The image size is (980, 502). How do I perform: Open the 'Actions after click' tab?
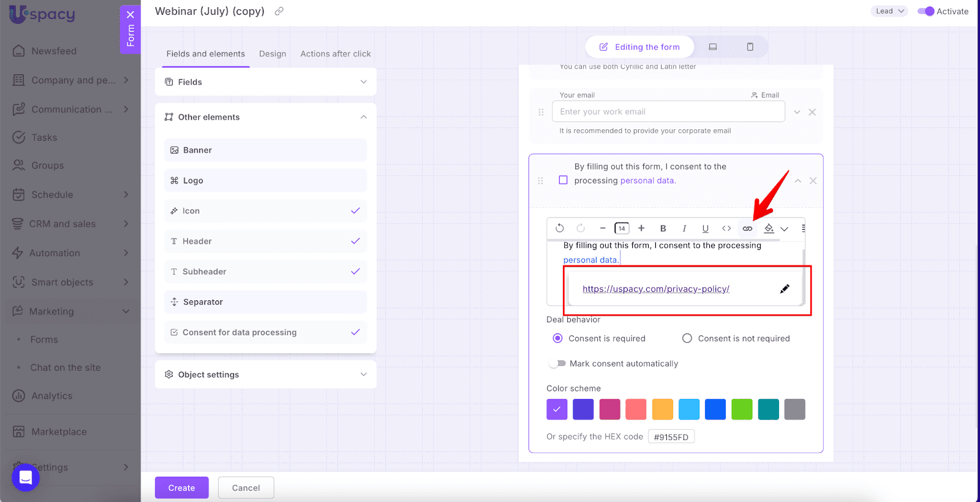(x=335, y=54)
